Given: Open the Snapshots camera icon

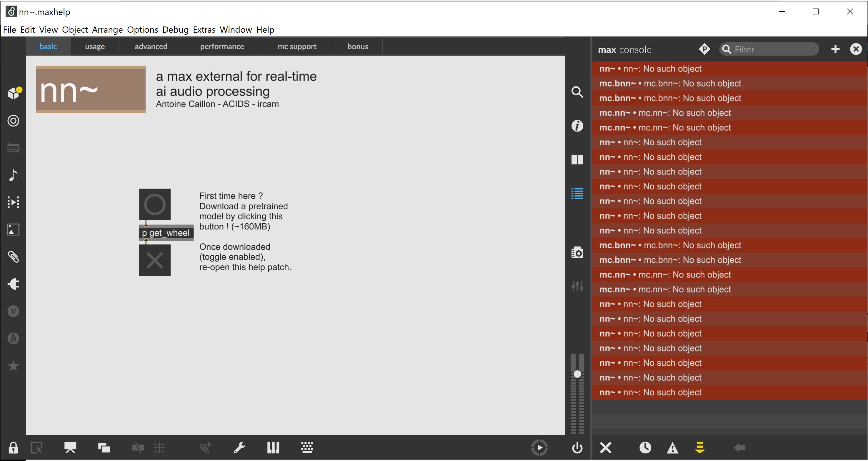Looking at the screenshot, I should pyautogui.click(x=577, y=252).
